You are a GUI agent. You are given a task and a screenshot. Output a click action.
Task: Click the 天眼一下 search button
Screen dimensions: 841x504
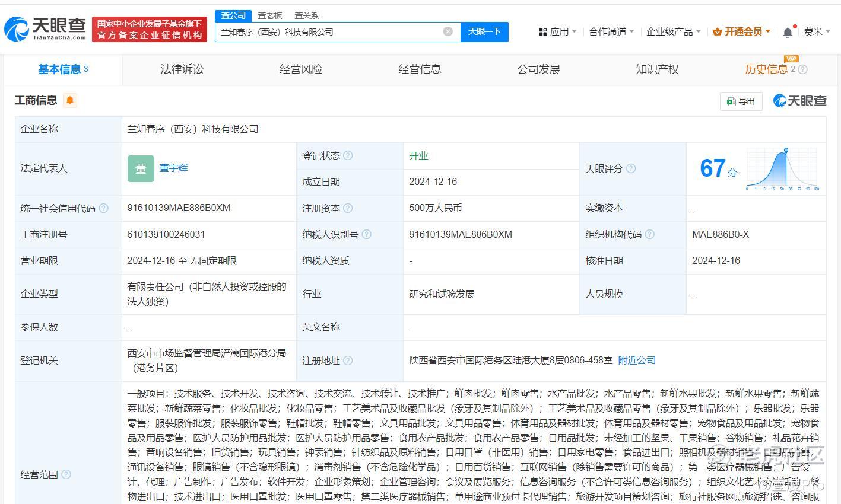pos(484,31)
